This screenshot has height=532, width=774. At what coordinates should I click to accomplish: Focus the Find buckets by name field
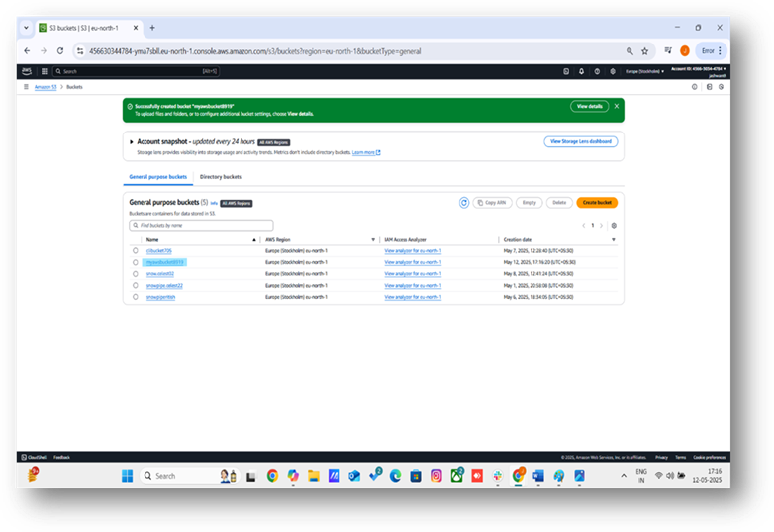coord(201,225)
